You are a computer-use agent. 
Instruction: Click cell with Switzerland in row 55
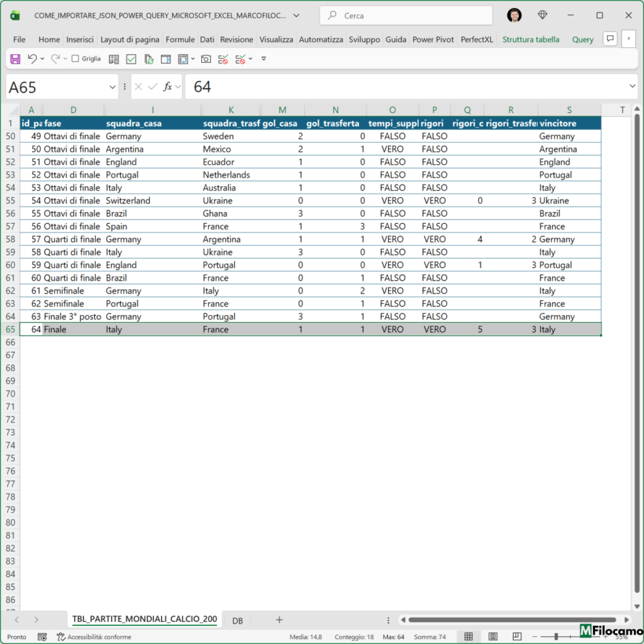coord(153,201)
